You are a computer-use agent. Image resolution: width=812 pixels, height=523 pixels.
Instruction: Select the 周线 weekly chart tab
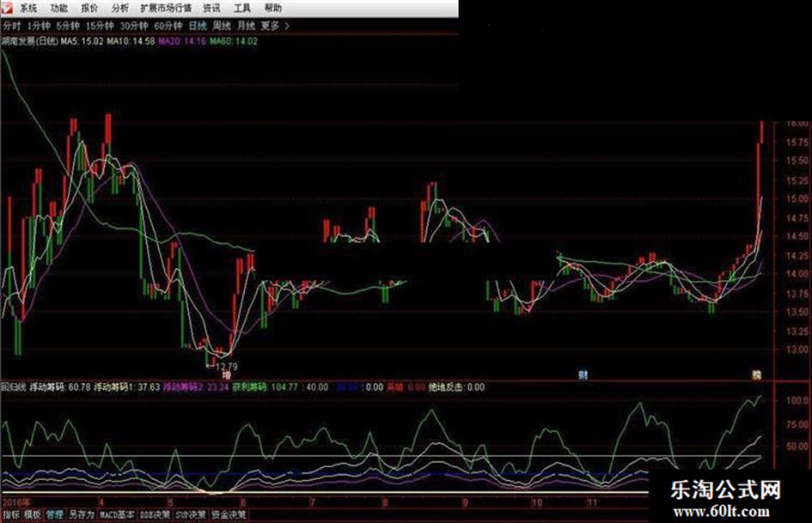click(x=222, y=26)
